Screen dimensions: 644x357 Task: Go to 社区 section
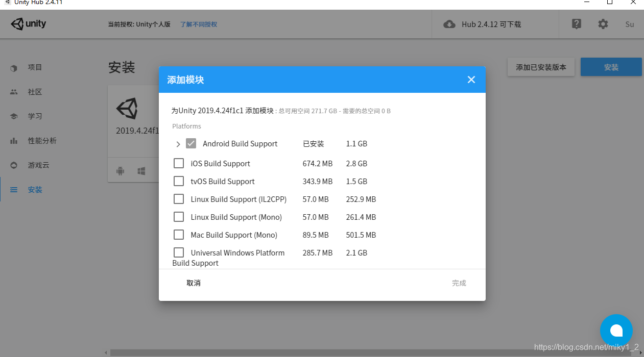click(x=35, y=92)
